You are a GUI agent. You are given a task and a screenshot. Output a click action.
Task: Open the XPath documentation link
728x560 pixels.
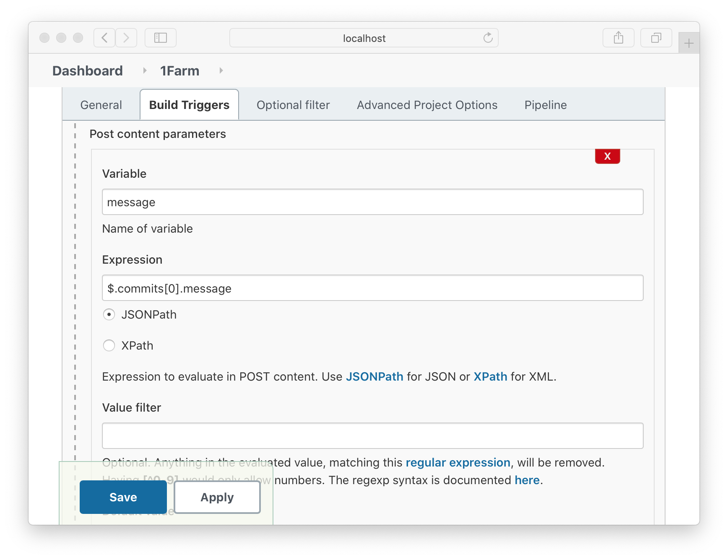[490, 376]
